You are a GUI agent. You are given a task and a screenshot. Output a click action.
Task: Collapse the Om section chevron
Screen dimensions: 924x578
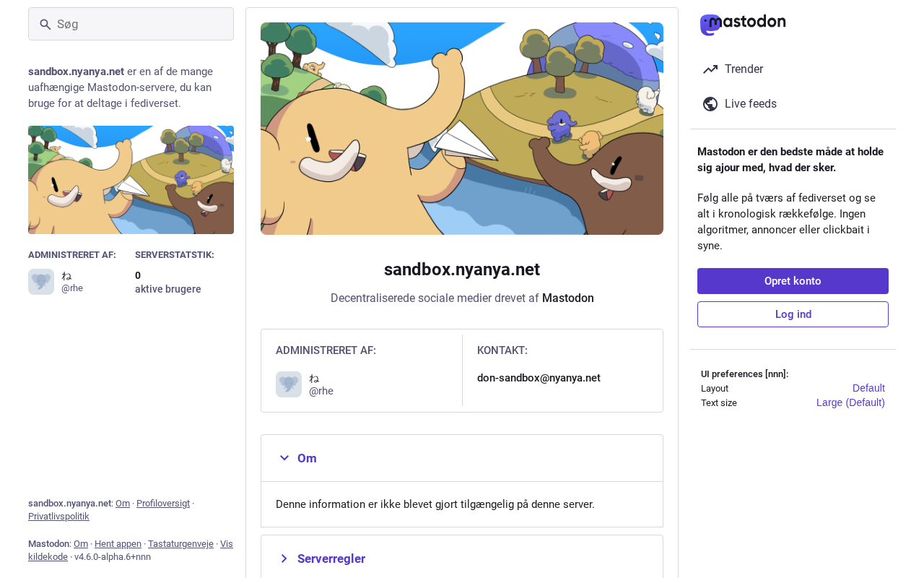(x=284, y=458)
